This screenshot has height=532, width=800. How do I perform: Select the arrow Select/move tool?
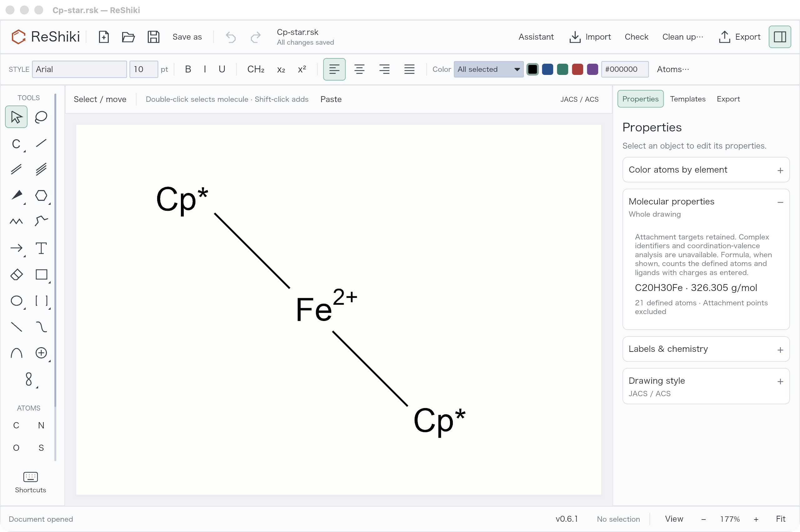(x=16, y=117)
